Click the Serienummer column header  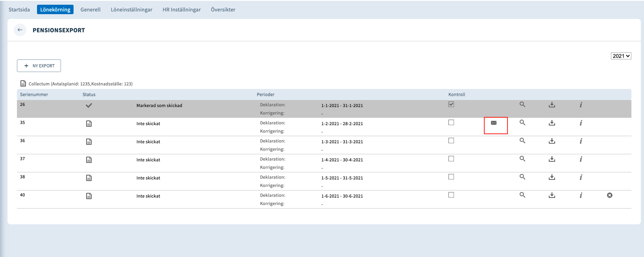(34, 94)
